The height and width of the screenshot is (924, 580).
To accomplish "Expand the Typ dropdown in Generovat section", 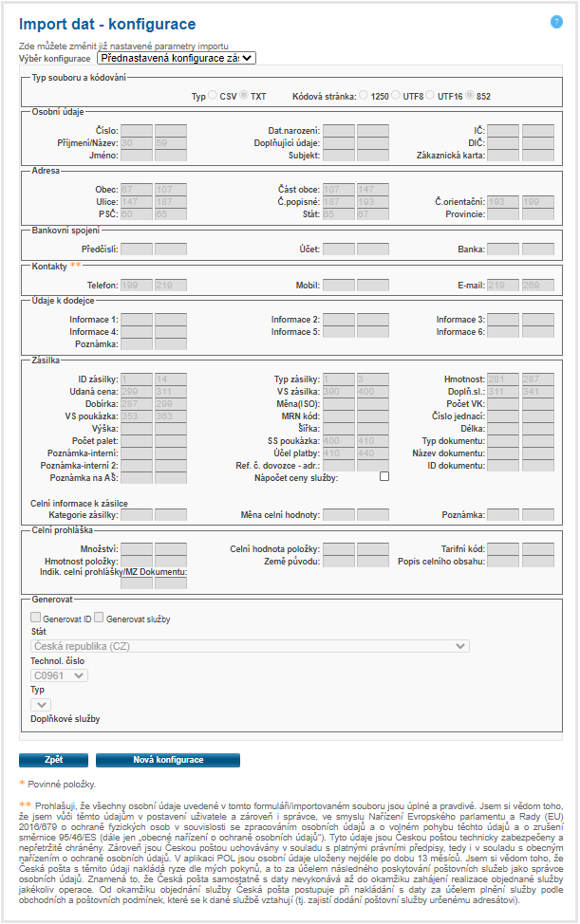I will (x=42, y=705).
